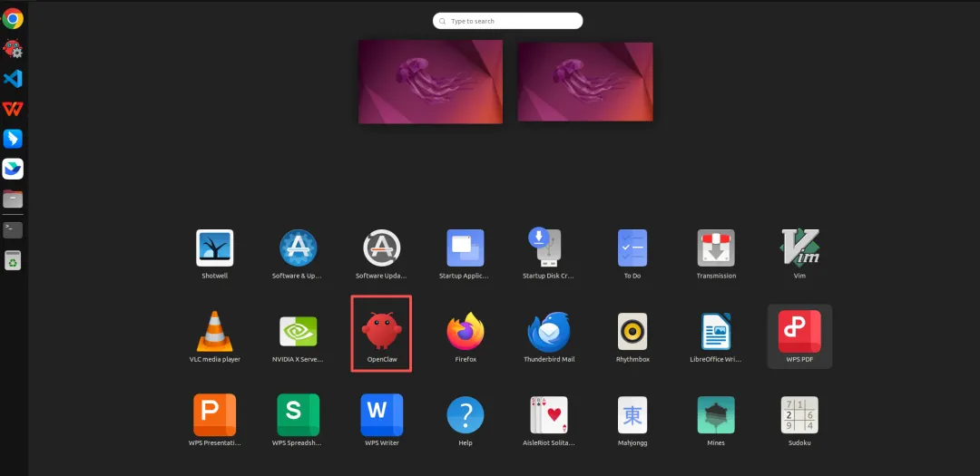Screen dimensions: 980x476
Task: Open the To Do app
Action: (632, 248)
